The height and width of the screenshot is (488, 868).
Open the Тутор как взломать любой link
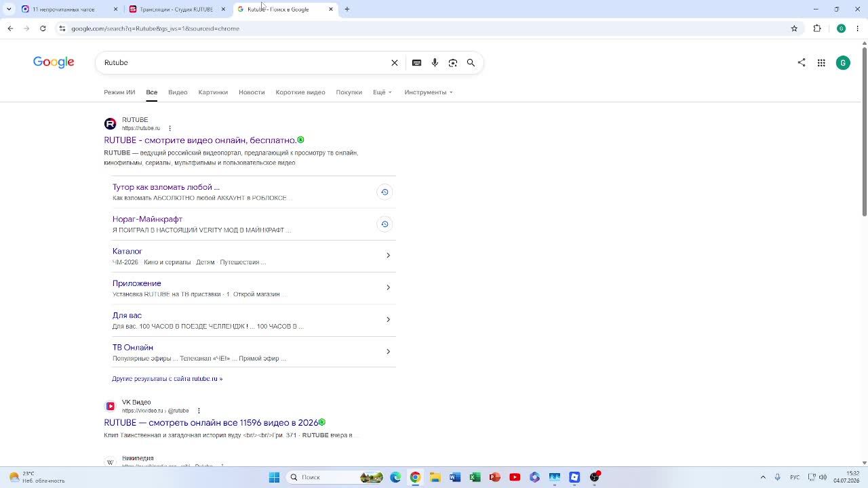click(166, 187)
